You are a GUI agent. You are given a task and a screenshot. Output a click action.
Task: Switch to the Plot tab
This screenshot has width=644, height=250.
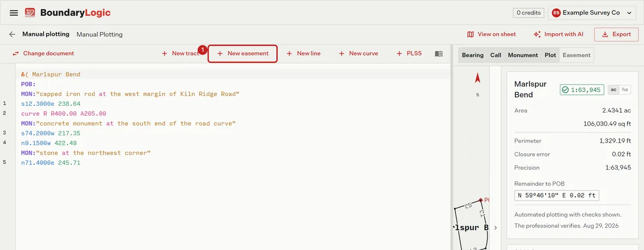[551, 55]
